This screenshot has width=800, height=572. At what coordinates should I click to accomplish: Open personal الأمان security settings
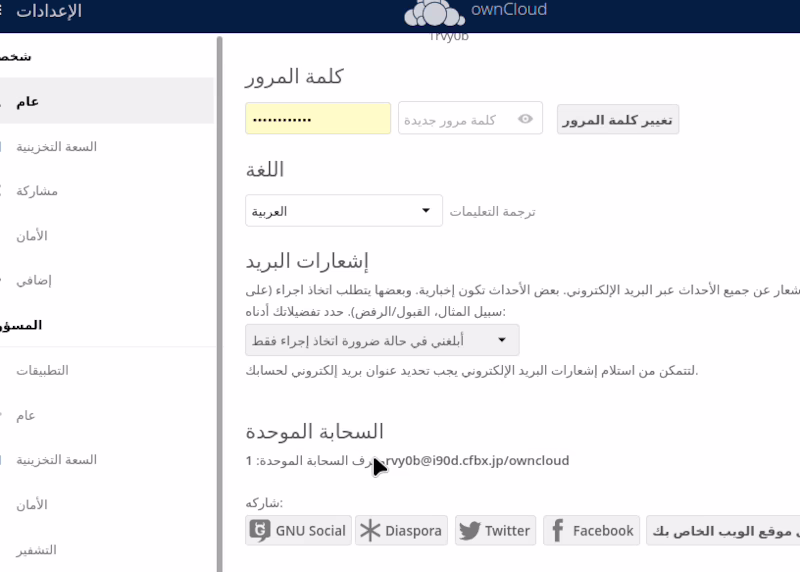coord(32,236)
